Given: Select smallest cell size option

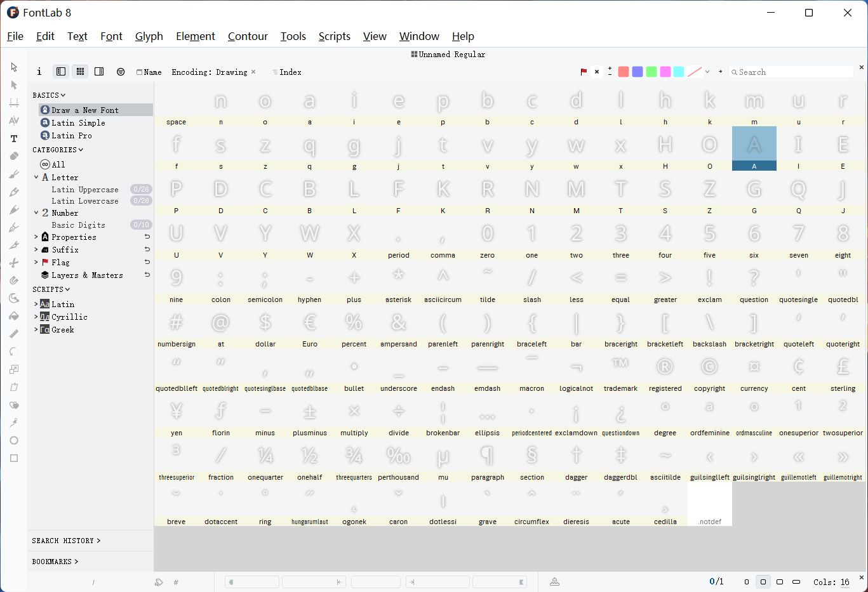Looking at the screenshot, I should (x=747, y=582).
